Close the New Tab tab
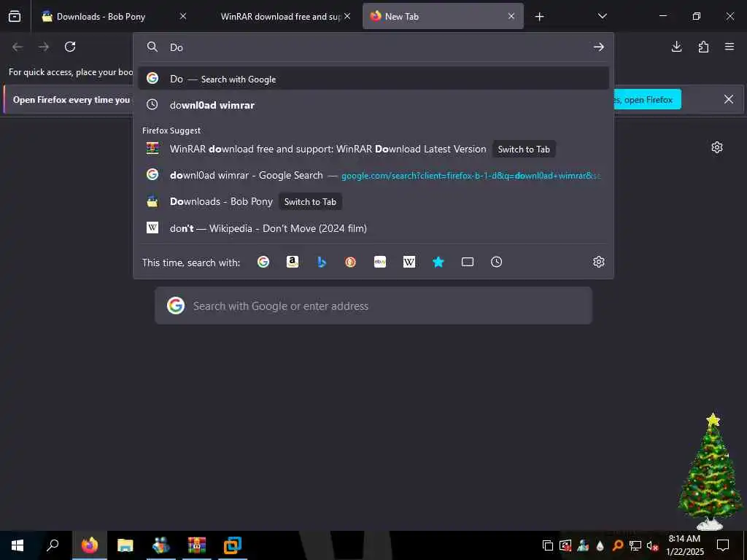 click(x=511, y=16)
